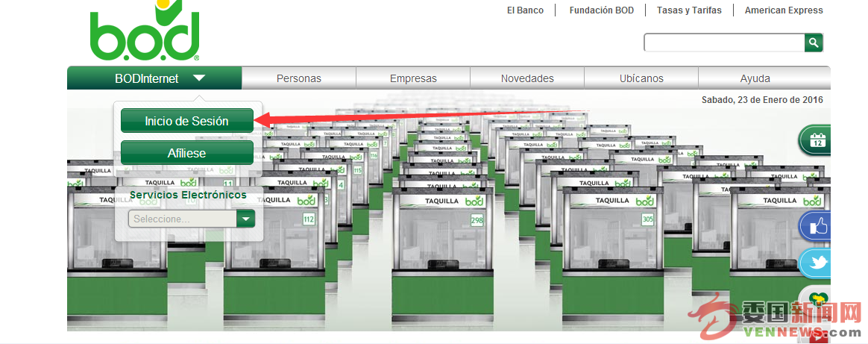Focus the search input field
The image size is (868, 344).
[725, 43]
